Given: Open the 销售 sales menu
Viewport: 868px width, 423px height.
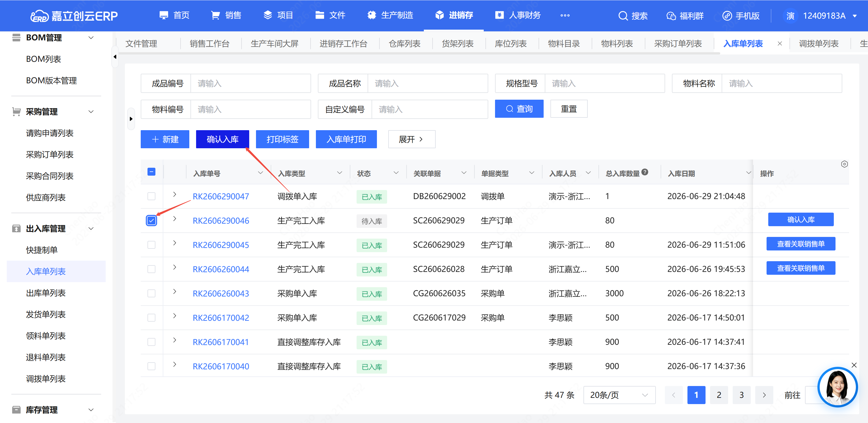Looking at the screenshot, I should tap(226, 16).
